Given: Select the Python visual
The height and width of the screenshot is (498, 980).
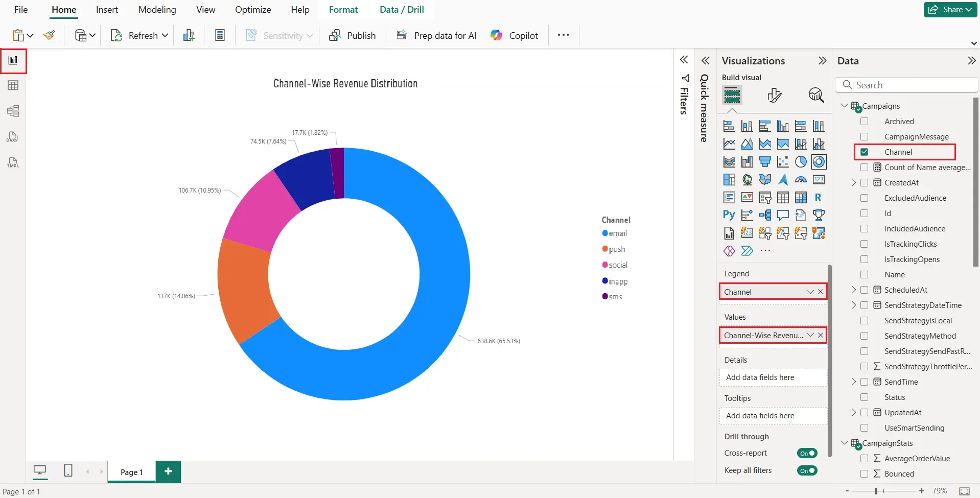Looking at the screenshot, I should click(x=729, y=215).
